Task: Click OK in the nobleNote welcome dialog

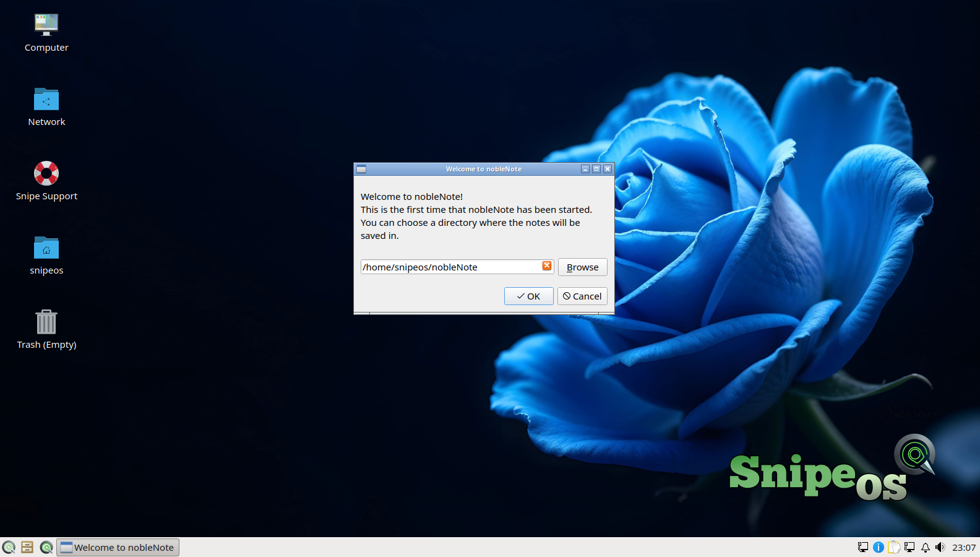Action: [528, 296]
